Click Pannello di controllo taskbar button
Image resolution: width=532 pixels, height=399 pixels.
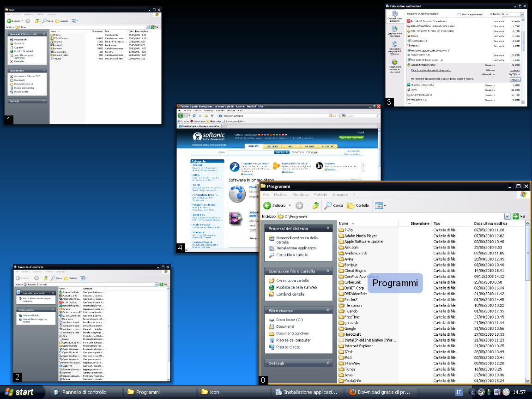coord(85,392)
